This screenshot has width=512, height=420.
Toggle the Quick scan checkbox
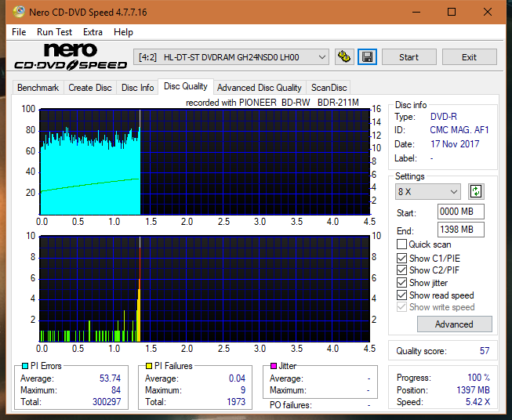(401, 244)
